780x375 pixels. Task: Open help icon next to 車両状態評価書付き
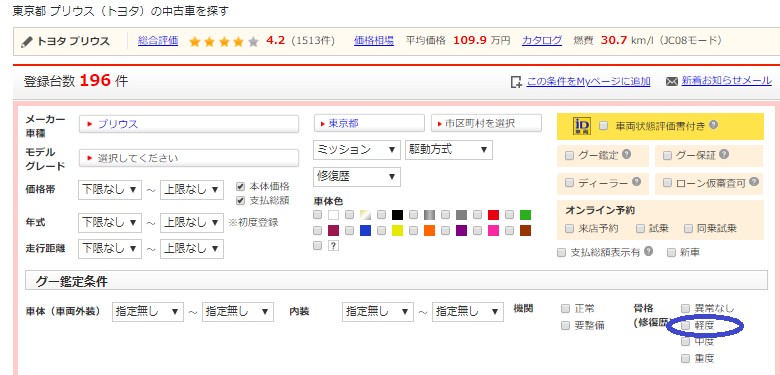click(713, 125)
